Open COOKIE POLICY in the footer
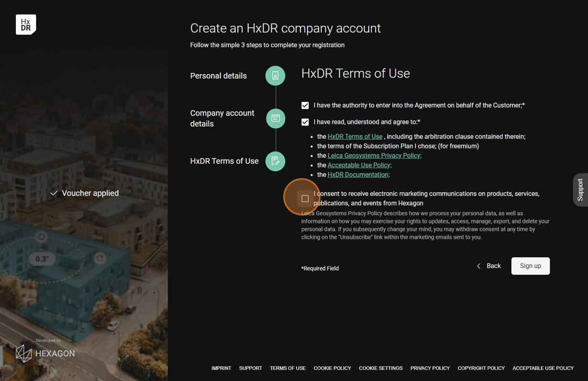 (x=332, y=368)
